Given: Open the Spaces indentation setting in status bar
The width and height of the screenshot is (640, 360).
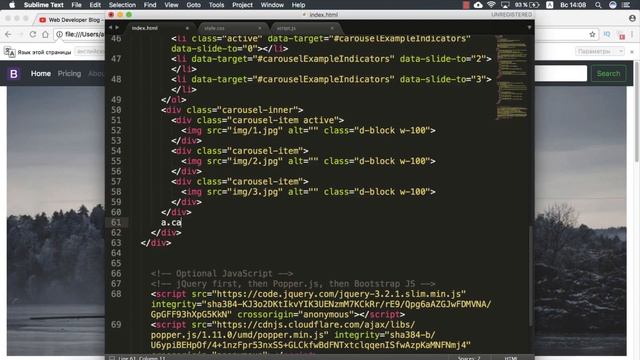Looking at the screenshot, I should (x=469, y=358).
